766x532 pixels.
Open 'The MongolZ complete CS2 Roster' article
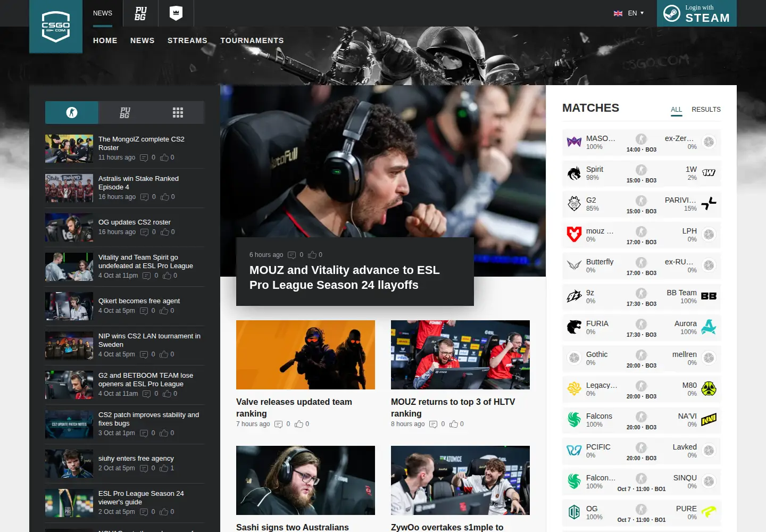(x=141, y=144)
